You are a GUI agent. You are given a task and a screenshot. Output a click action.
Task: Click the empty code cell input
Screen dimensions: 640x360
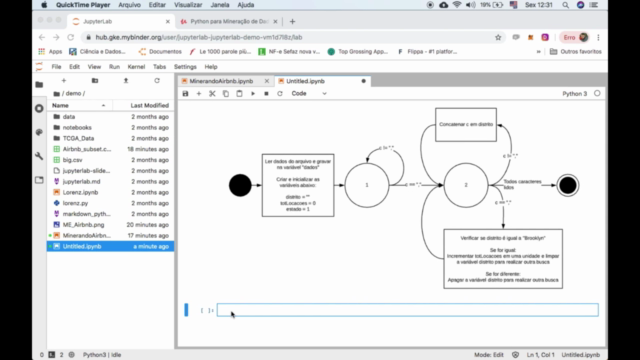(x=407, y=310)
